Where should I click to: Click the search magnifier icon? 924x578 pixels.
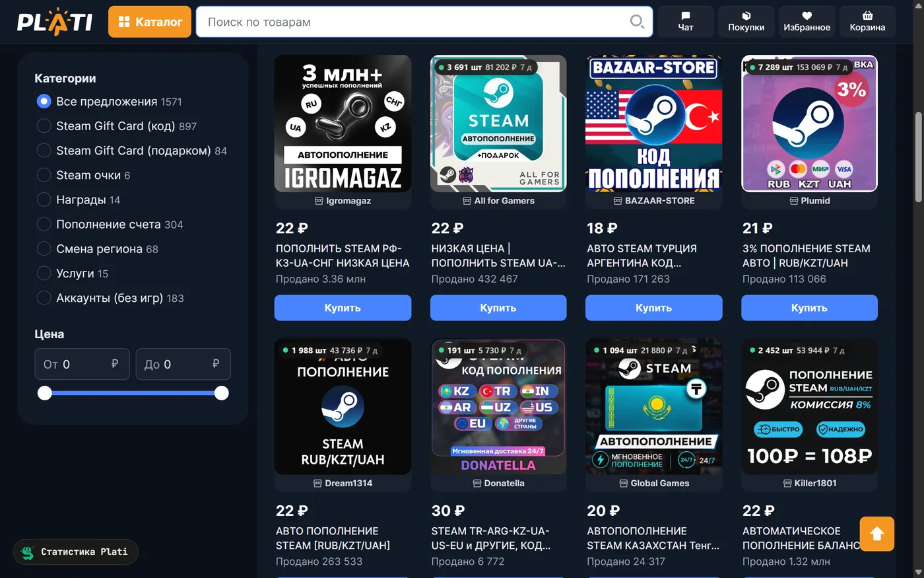click(637, 22)
